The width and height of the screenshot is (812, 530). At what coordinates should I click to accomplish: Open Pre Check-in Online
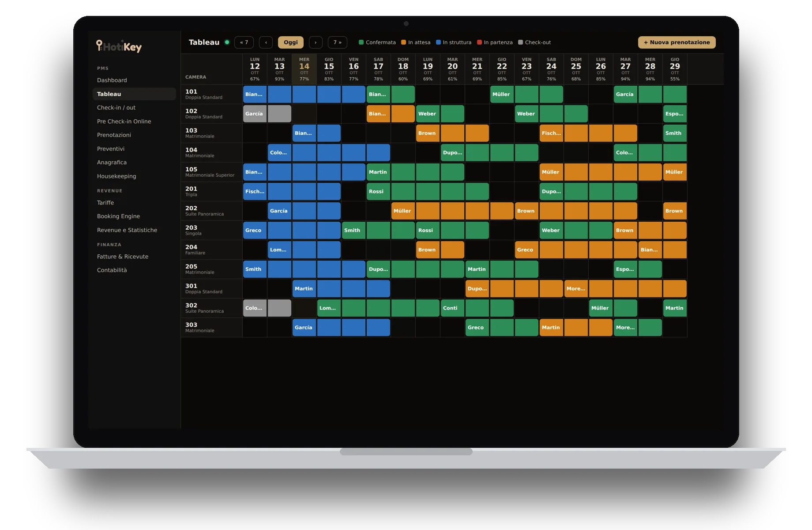(x=134, y=121)
